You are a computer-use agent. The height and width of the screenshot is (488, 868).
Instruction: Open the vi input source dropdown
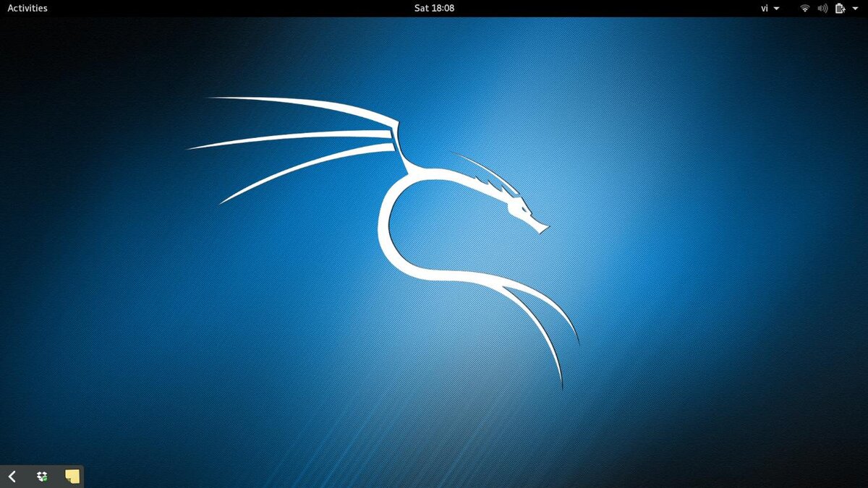[x=770, y=8]
